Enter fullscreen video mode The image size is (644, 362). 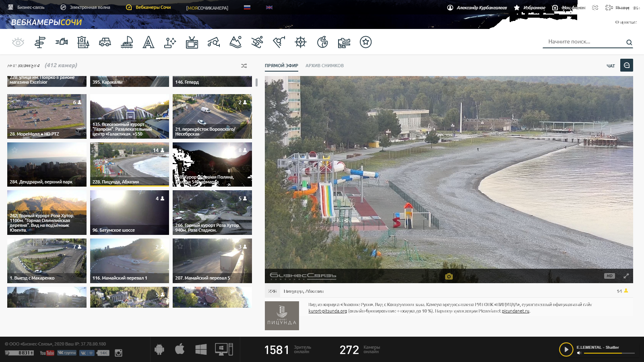click(626, 276)
